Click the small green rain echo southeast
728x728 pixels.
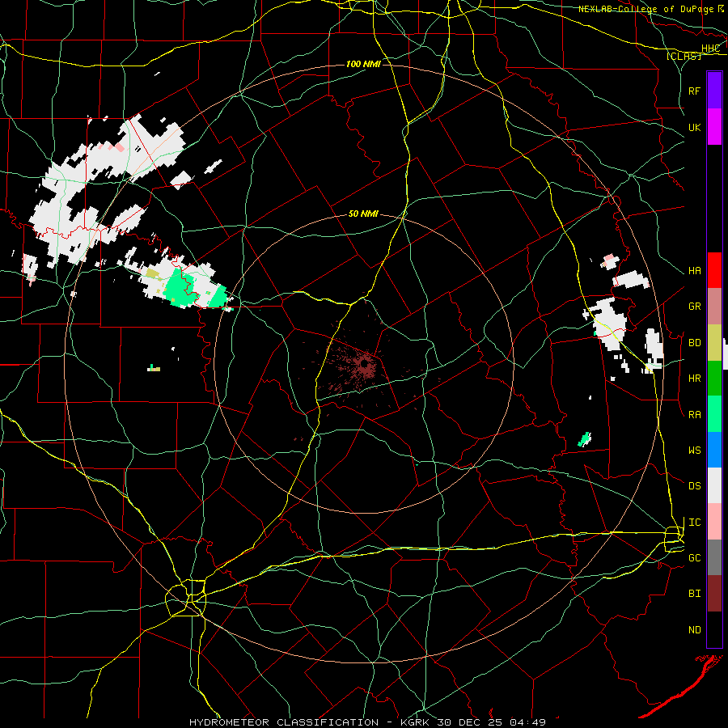[x=584, y=438]
